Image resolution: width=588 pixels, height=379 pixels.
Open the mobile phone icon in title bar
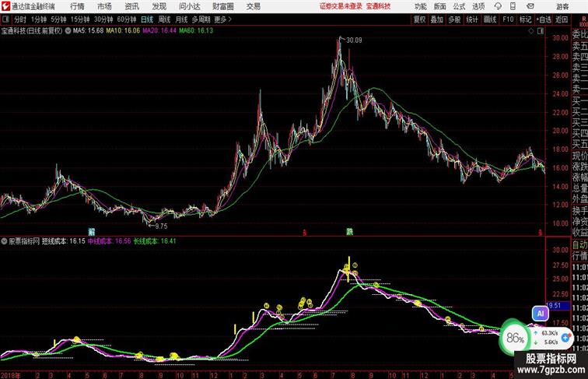click(x=513, y=6)
